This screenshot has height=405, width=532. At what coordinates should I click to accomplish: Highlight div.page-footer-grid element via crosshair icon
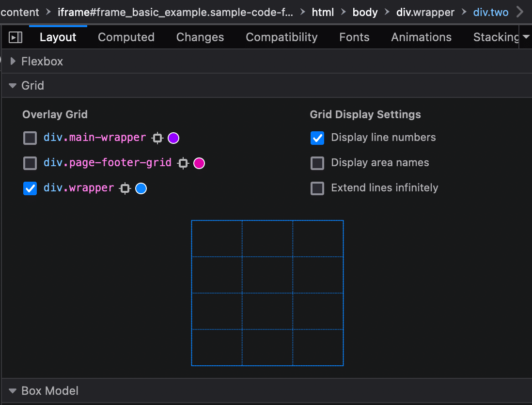(x=183, y=163)
